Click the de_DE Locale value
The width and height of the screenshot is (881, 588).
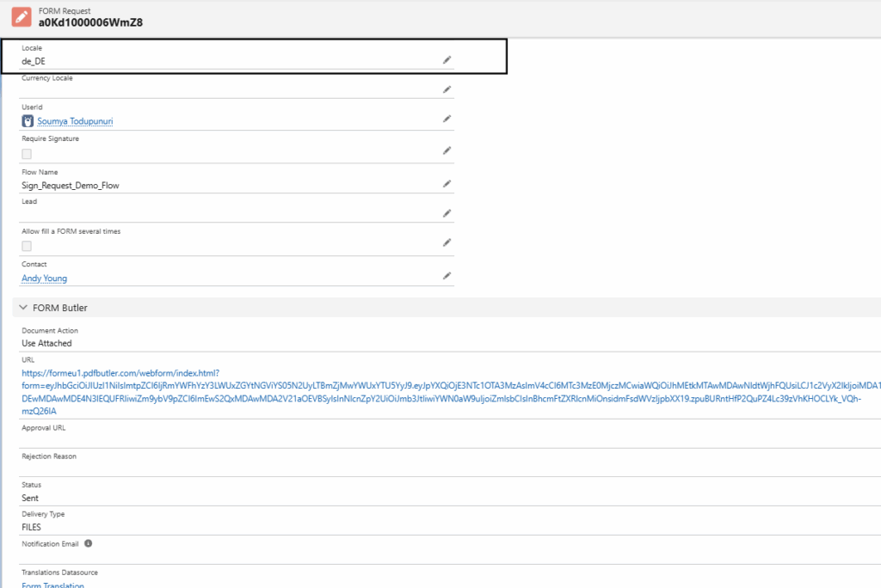coord(34,61)
